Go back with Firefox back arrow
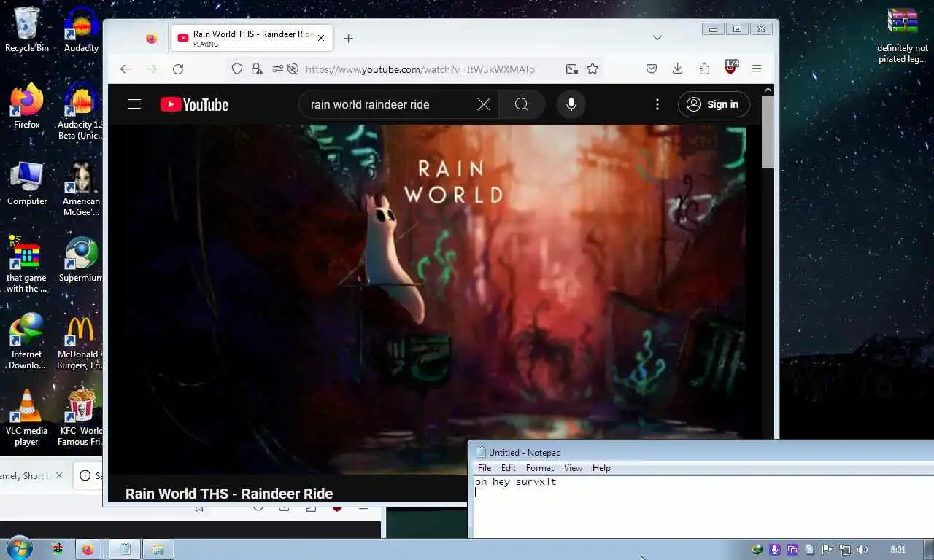Viewport: 934px width, 560px height. pos(126,69)
